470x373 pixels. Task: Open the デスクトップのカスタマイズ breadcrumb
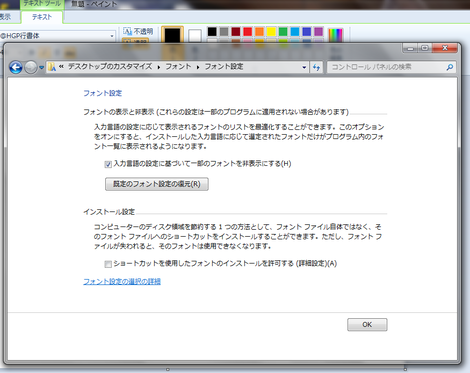pyautogui.click(x=110, y=67)
